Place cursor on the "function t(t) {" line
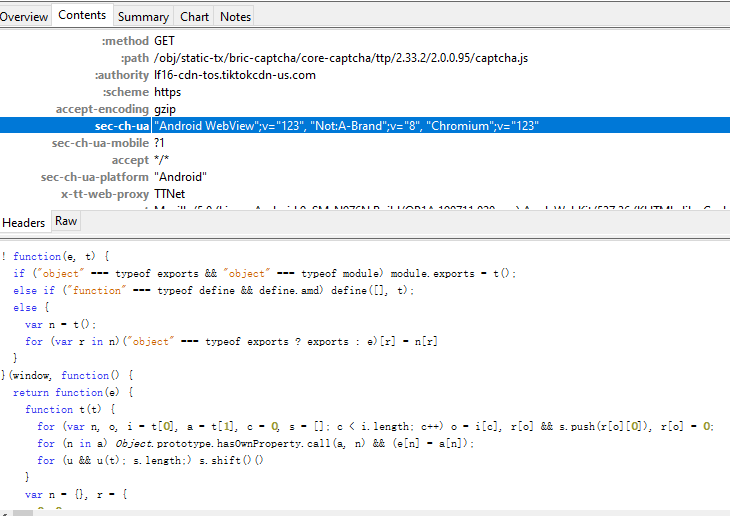 [68, 409]
